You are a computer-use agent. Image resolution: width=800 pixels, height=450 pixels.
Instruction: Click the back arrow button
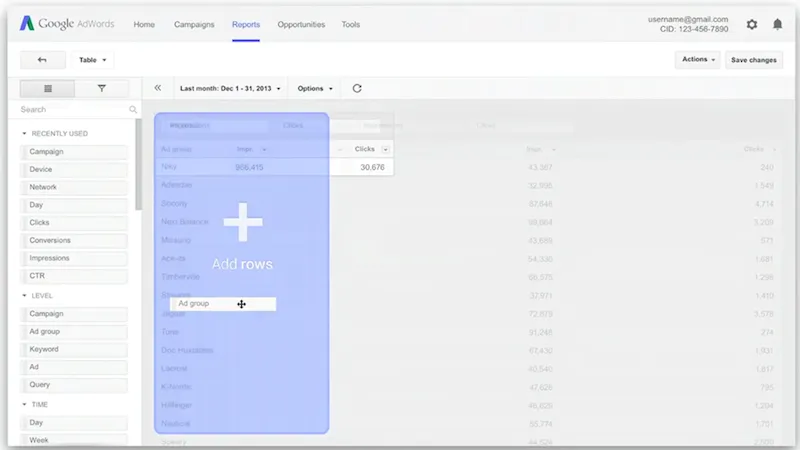[x=42, y=60]
